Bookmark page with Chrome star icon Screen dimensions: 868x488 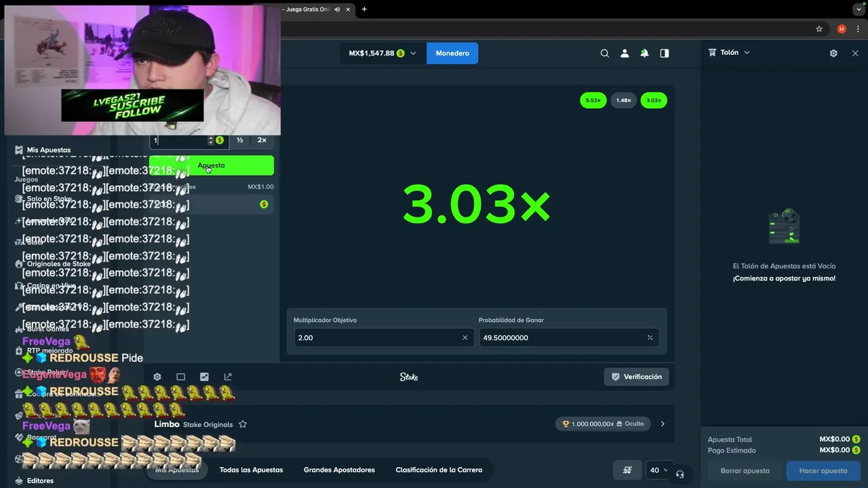pos(819,29)
